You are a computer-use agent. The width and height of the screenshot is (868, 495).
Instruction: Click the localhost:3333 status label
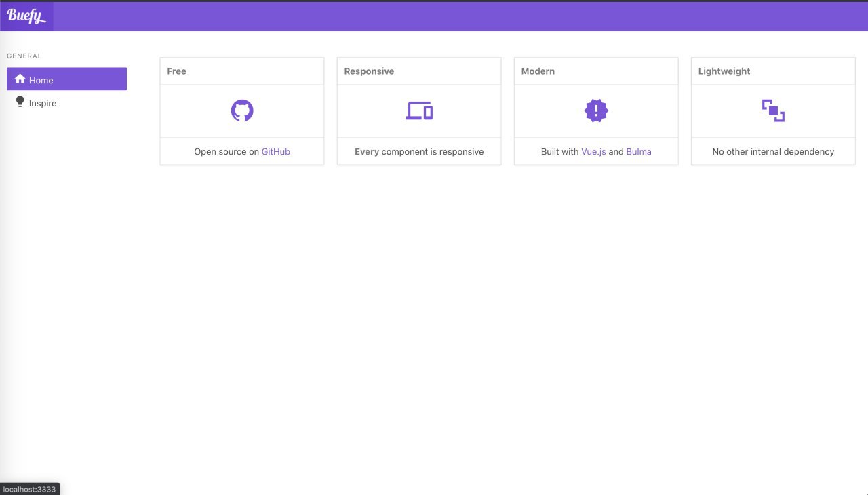29,489
